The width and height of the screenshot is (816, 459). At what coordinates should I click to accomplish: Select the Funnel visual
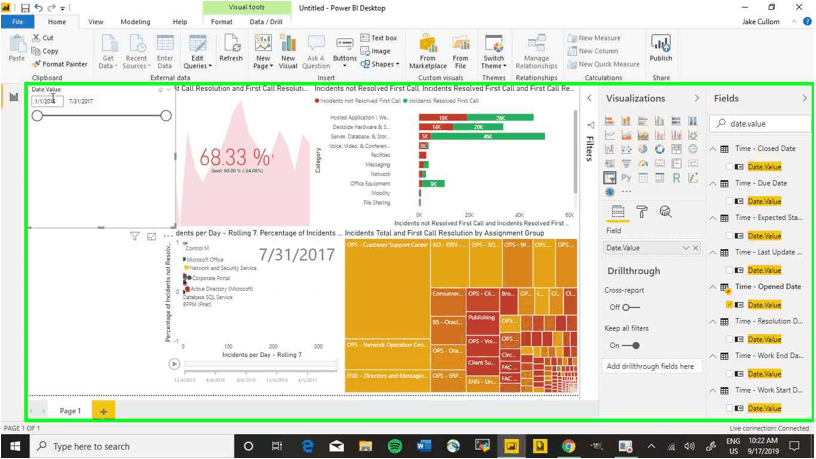(x=626, y=163)
